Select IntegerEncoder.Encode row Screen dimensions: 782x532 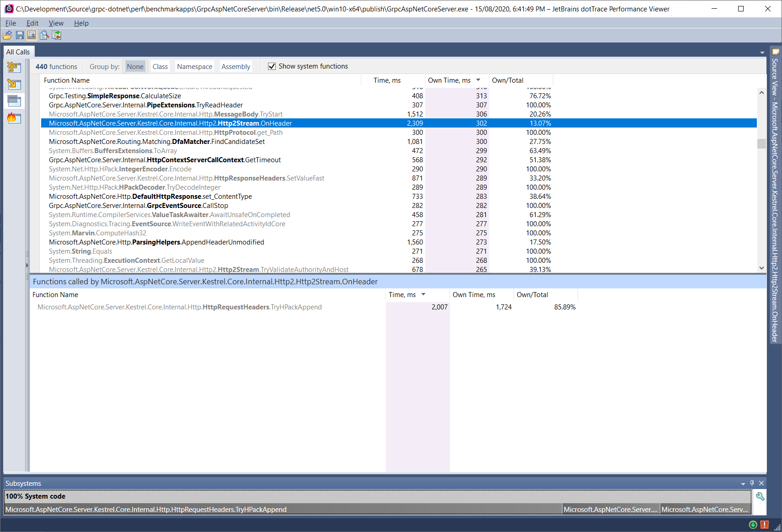click(399, 169)
